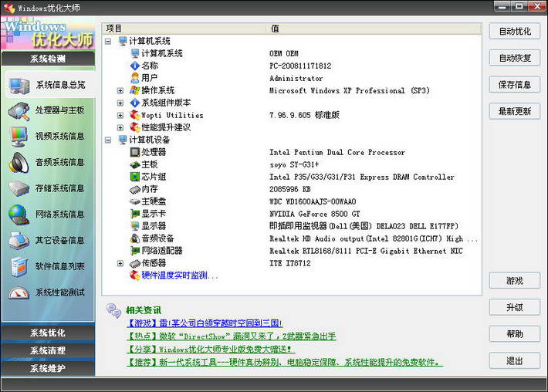Select value Intel Pentium Dual Core Processor
Viewport: 548px width, 392px height.
[337, 152]
